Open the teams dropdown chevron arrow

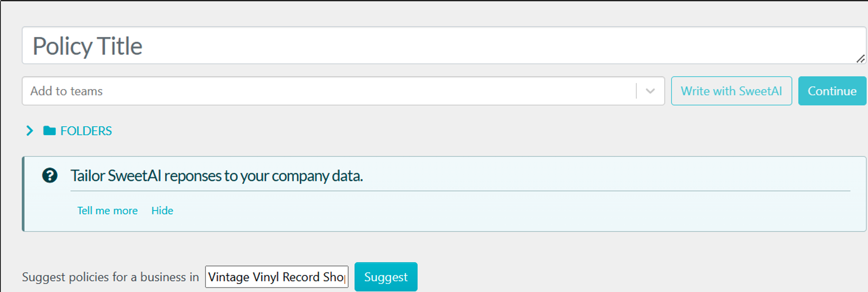click(x=650, y=91)
